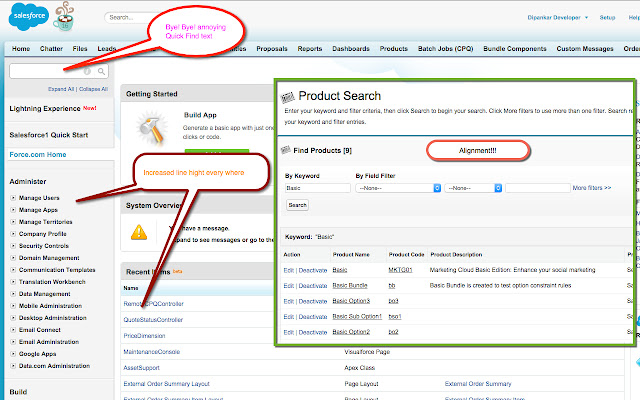640x400 pixels.
Task: Click Expand All in sidebar
Action: [x=61, y=89]
